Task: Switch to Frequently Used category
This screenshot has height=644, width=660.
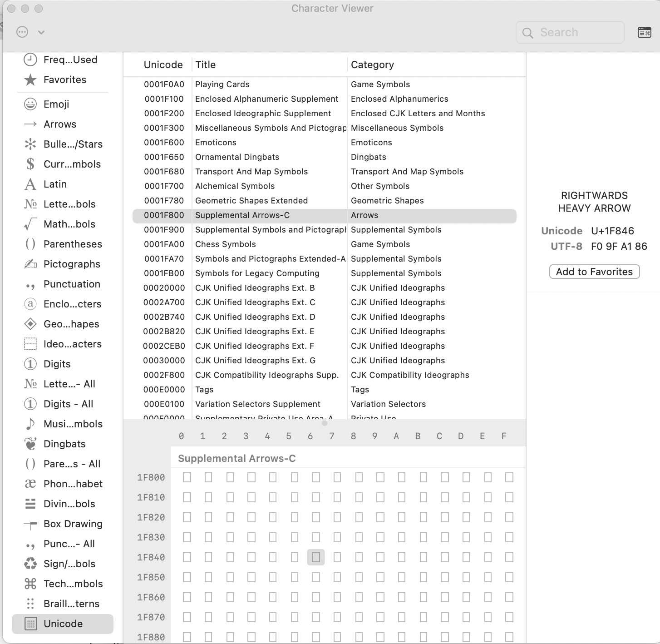Action: (70, 59)
